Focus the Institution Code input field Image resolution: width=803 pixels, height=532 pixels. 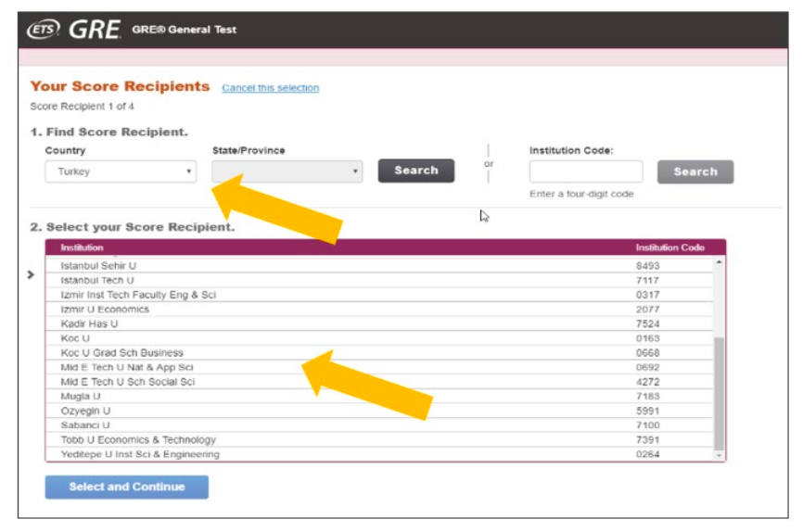[585, 171]
